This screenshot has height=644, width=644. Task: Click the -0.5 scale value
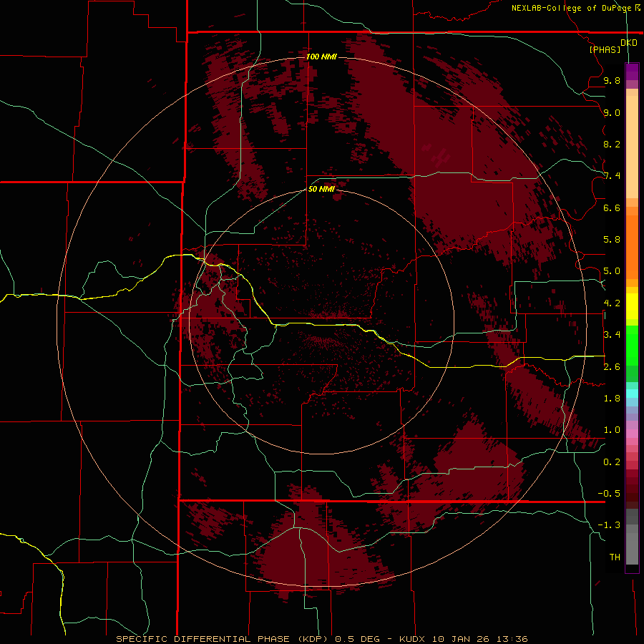click(609, 494)
